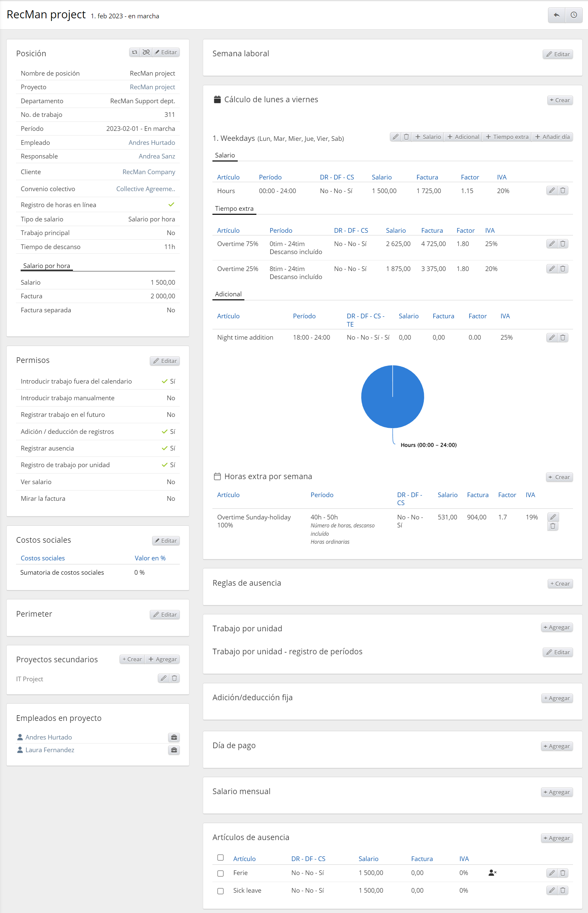Edit the Permisos section
The height and width of the screenshot is (913, 588).
click(165, 361)
